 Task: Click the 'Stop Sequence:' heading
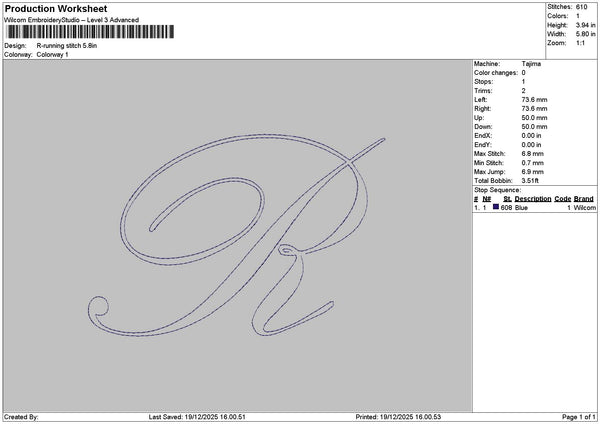pos(497,190)
